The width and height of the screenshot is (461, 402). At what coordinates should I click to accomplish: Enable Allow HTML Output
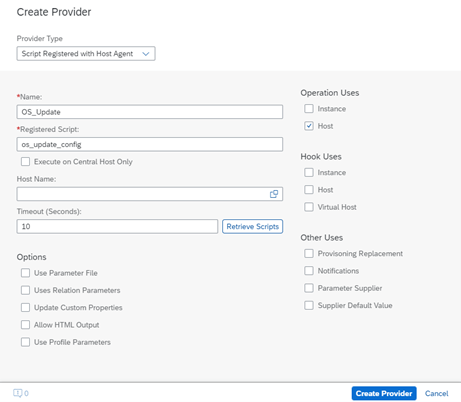coord(25,325)
